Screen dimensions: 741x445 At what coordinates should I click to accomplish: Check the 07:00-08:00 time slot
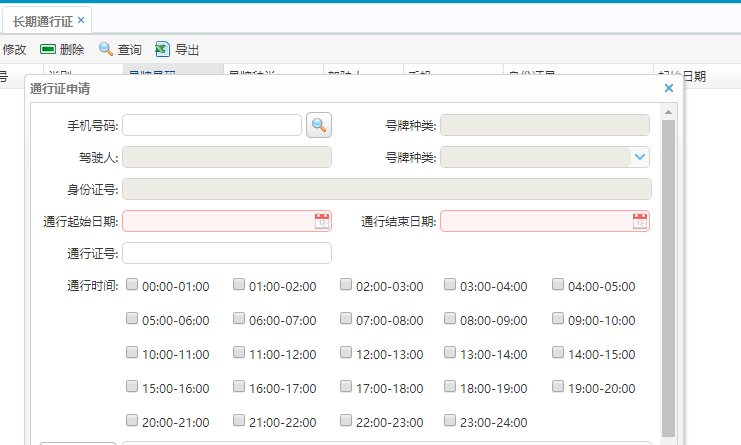346,318
